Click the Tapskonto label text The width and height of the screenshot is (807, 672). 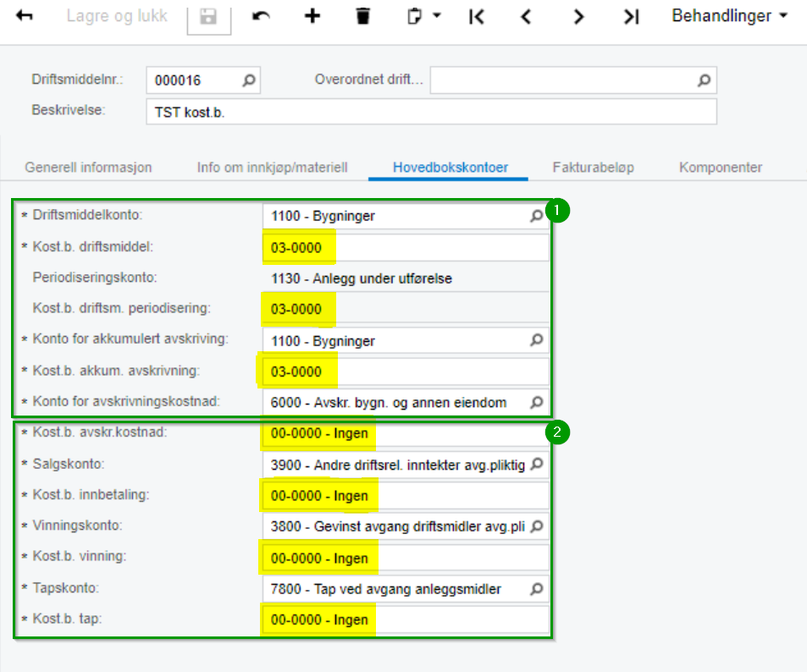click(65, 587)
